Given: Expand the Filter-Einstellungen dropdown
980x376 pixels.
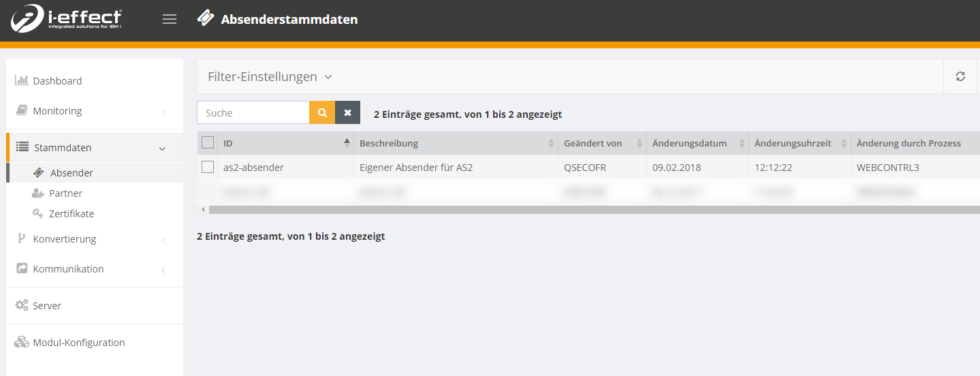Looking at the screenshot, I should point(270,76).
